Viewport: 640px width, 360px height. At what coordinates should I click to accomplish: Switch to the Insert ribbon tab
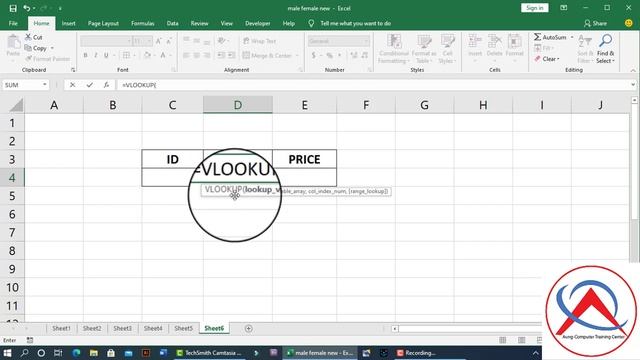(69, 23)
